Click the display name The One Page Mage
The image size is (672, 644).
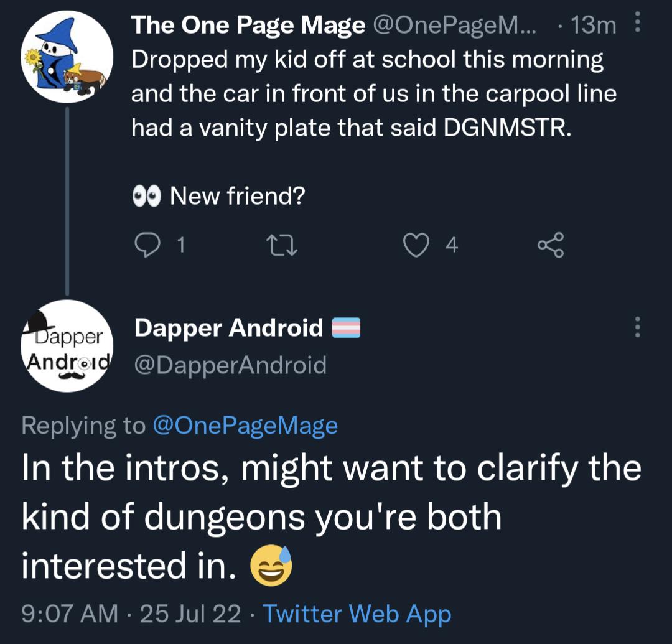click(246, 24)
